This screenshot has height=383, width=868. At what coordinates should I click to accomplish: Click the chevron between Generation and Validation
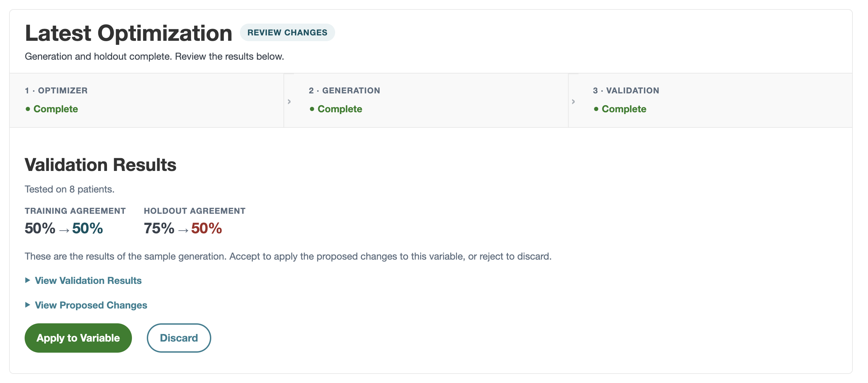coord(573,101)
